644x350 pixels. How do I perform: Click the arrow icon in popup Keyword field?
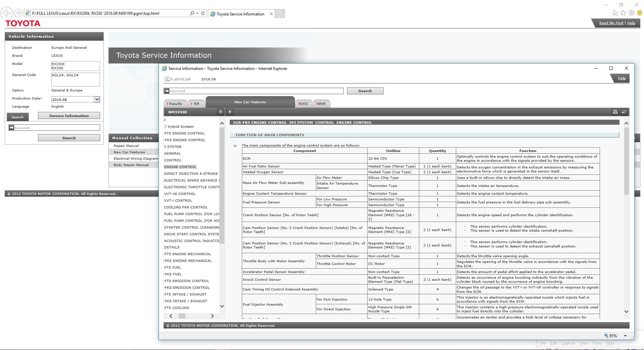click(167, 91)
